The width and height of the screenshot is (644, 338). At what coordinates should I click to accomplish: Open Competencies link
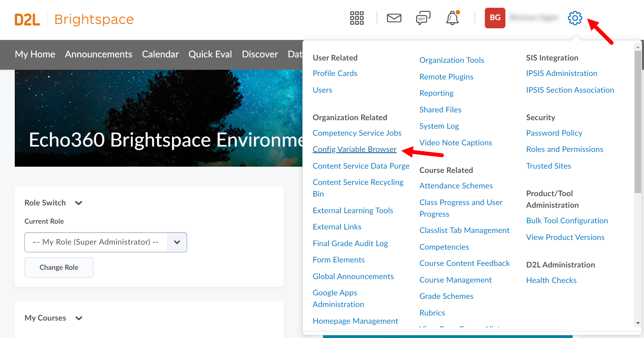coord(444,247)
